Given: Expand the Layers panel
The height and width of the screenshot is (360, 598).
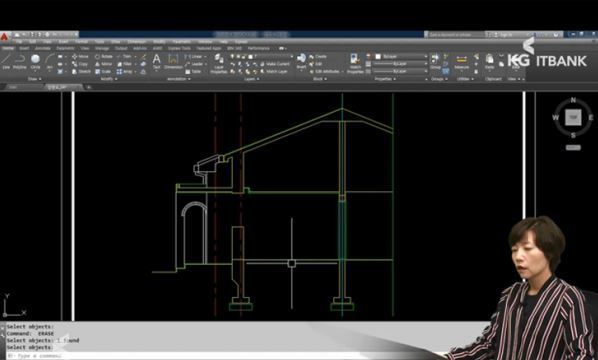Looking at the screenshot, I should point(252,79).
